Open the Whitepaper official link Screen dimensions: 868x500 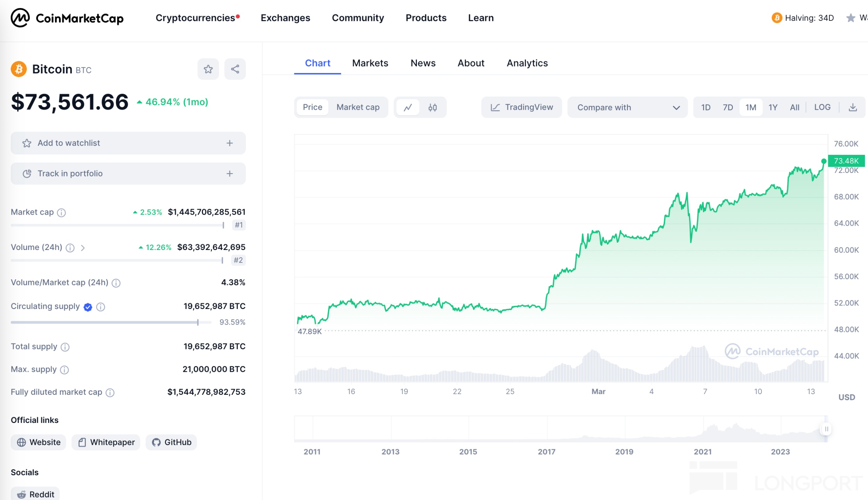[x=106, y=442]
